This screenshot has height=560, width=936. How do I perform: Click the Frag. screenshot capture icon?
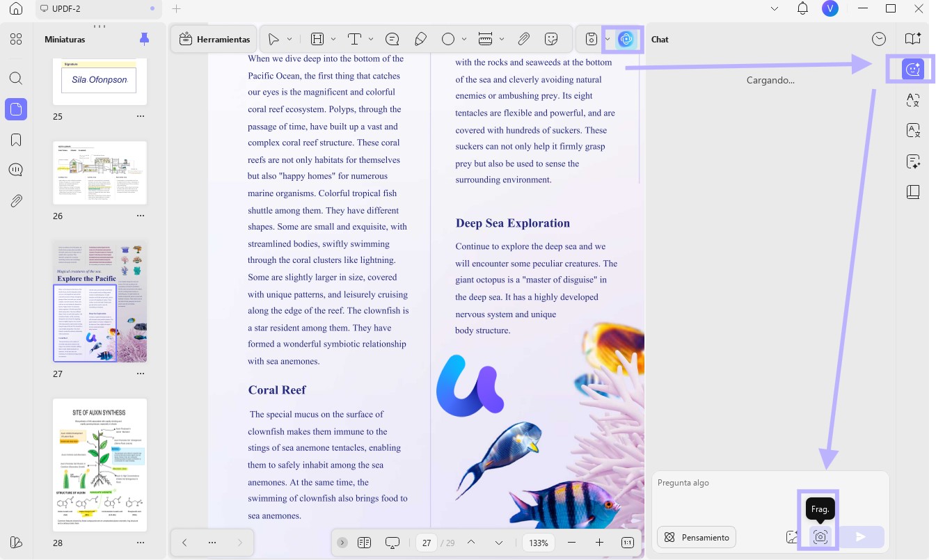820,537
